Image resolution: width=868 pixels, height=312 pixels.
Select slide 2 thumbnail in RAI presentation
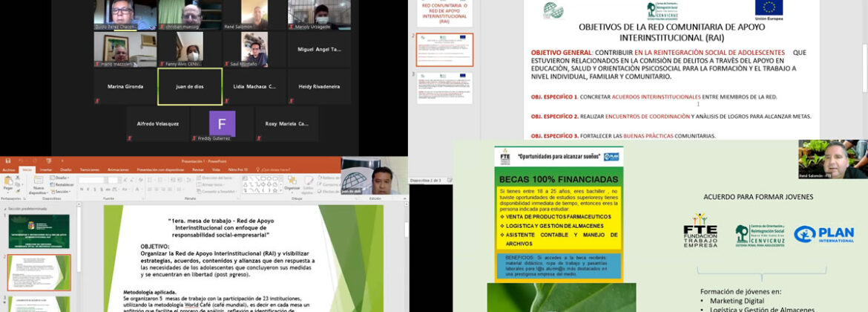(444, 49)
